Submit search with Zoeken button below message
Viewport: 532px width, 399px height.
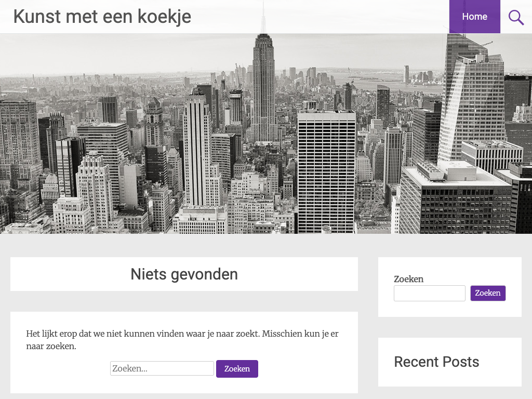pos(237,369)
